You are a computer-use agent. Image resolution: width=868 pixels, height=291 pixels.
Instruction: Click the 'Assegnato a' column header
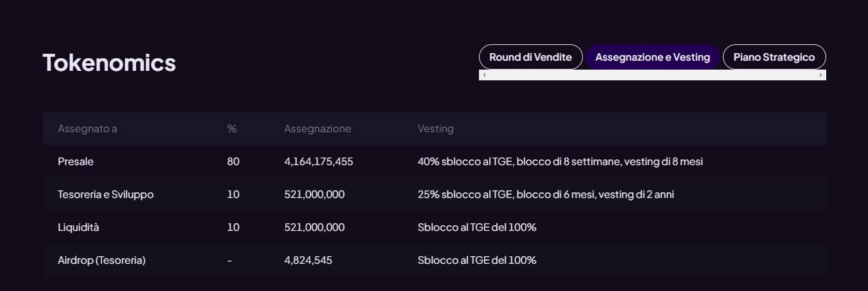(87, 128)
